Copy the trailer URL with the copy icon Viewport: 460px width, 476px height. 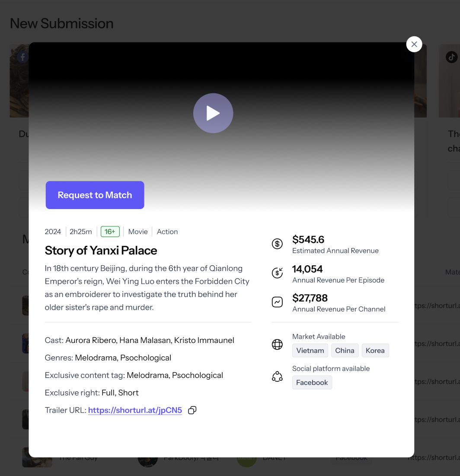(192, 410)
